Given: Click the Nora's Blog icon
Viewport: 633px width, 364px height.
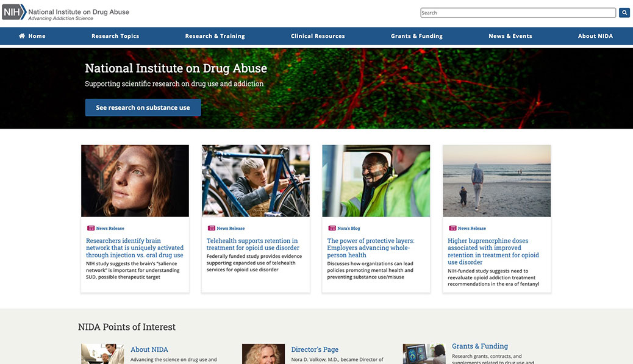Looking at the screenshot, I should [x=332, y=229].
